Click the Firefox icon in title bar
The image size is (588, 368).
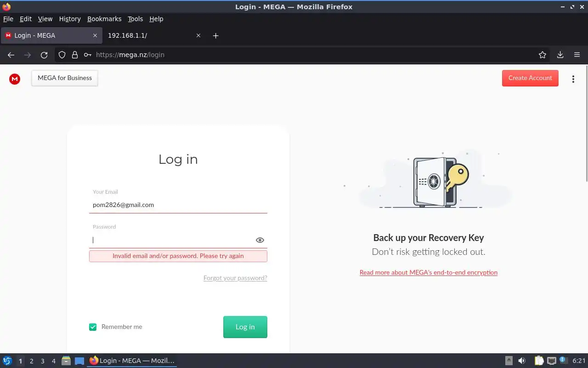tap(6, 6)
